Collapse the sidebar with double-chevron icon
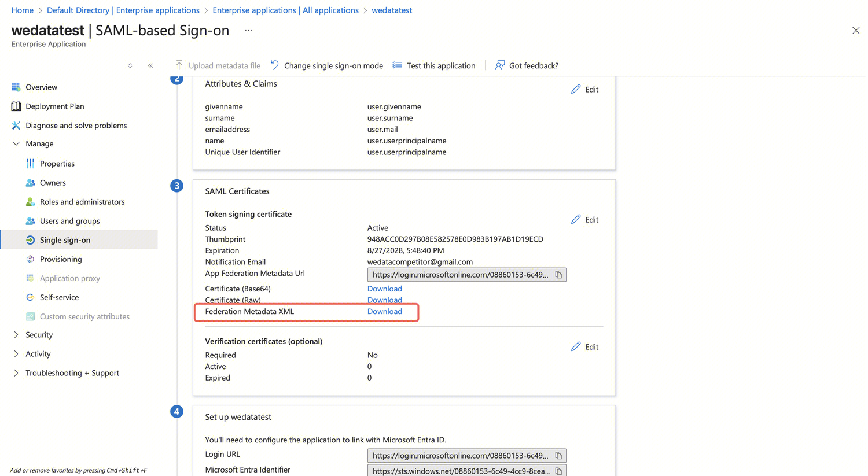 pos(150,66)
